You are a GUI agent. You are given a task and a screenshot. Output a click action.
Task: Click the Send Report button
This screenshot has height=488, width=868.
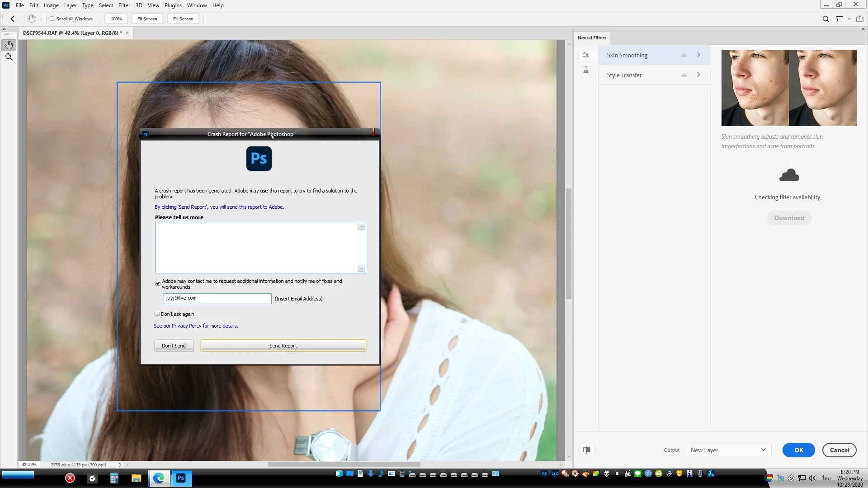[x=283, y=346]
